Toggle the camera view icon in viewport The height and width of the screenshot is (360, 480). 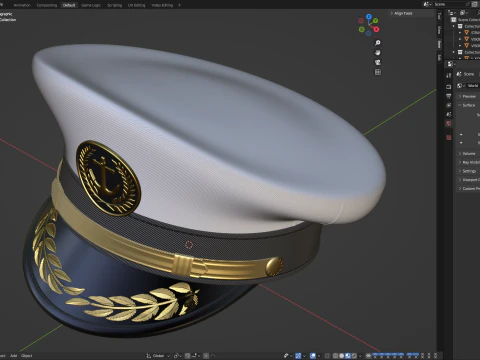(378, 62)
